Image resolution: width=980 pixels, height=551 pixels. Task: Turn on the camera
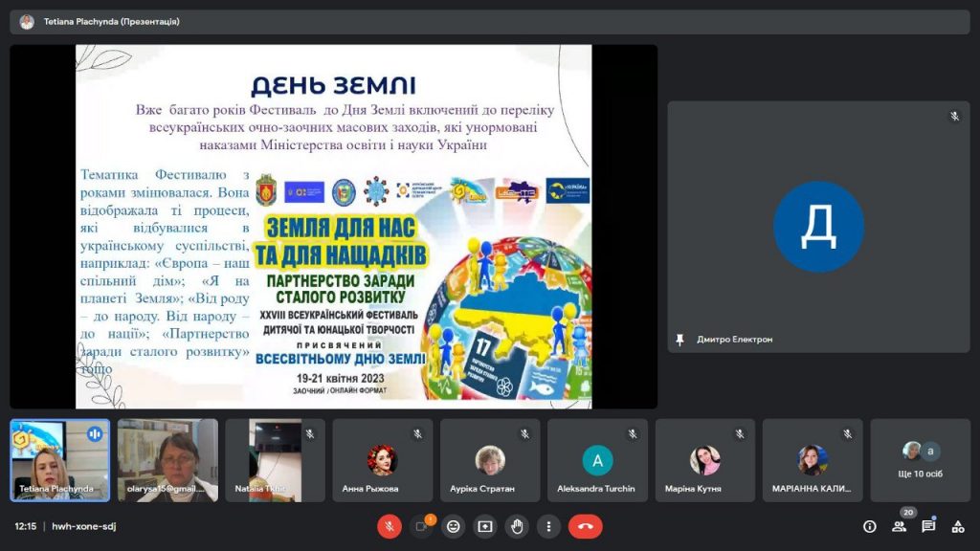click(421, 526)
